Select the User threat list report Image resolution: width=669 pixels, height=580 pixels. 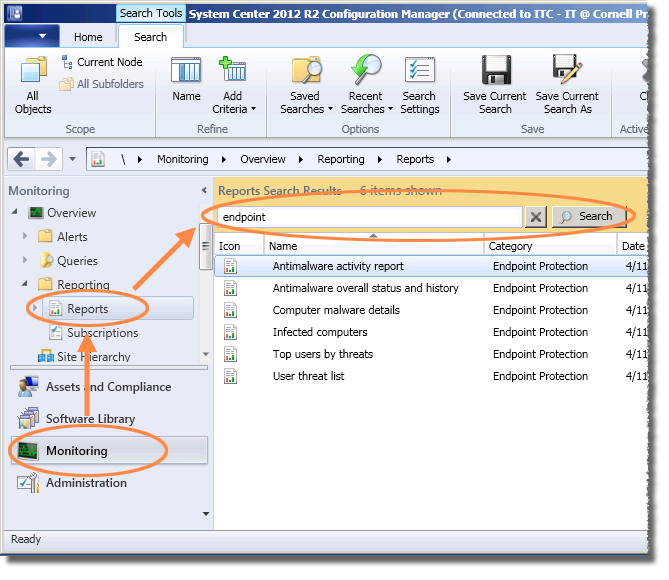pos(431,376)
